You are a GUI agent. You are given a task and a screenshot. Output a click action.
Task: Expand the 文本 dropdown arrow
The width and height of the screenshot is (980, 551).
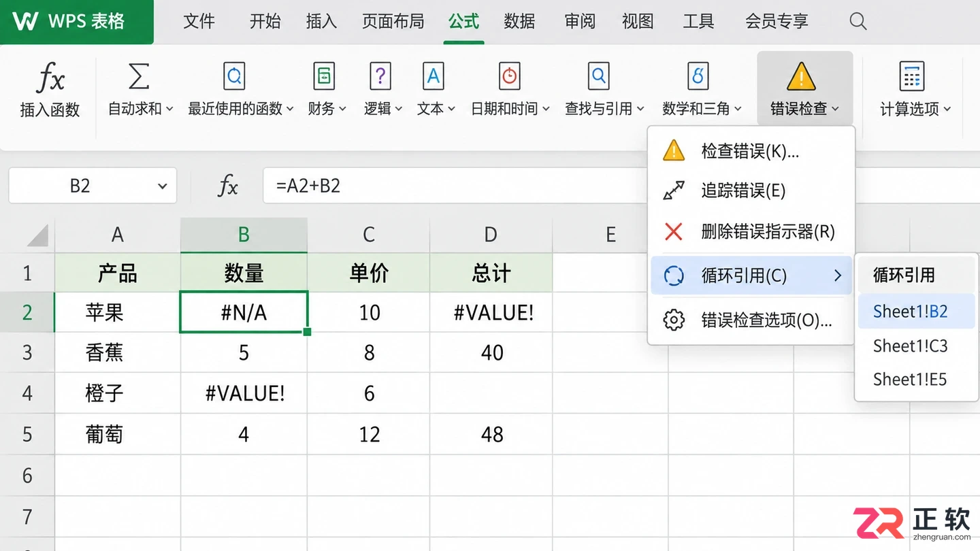pyautogui.click(x=451, y=109)
